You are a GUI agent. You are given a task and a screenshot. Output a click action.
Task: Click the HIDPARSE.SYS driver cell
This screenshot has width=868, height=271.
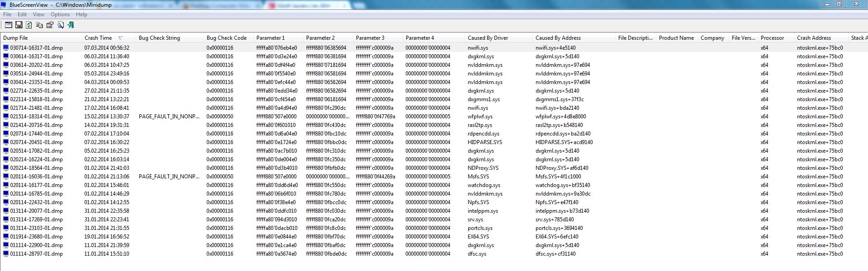(485, 142)
